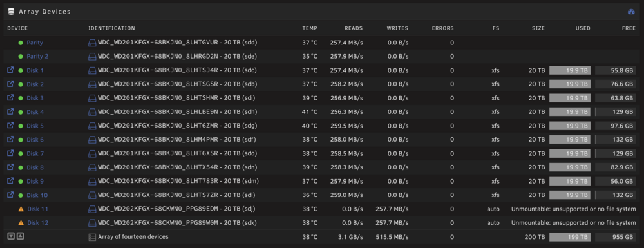The height and width of the screenshot is (248, 644).
Task: Click the warning triangle next to Disk 11
Action: tap(21, 209)
